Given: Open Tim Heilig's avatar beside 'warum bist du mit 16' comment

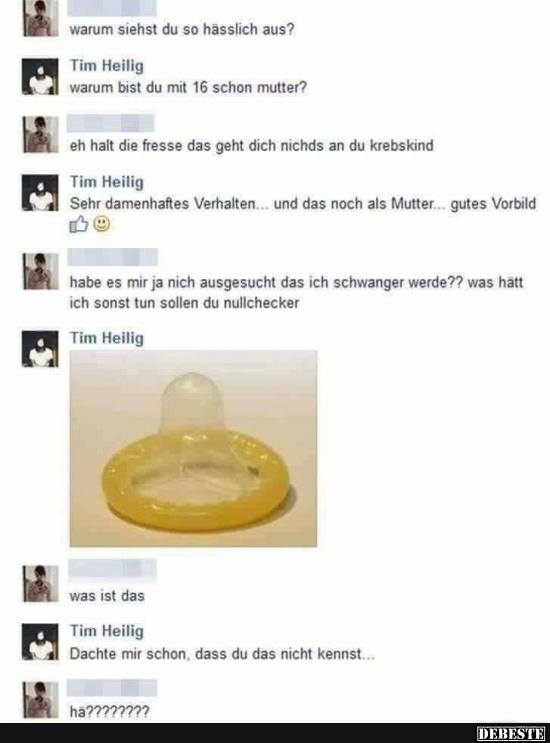Looking at the screenshot, I should (40, 77).
